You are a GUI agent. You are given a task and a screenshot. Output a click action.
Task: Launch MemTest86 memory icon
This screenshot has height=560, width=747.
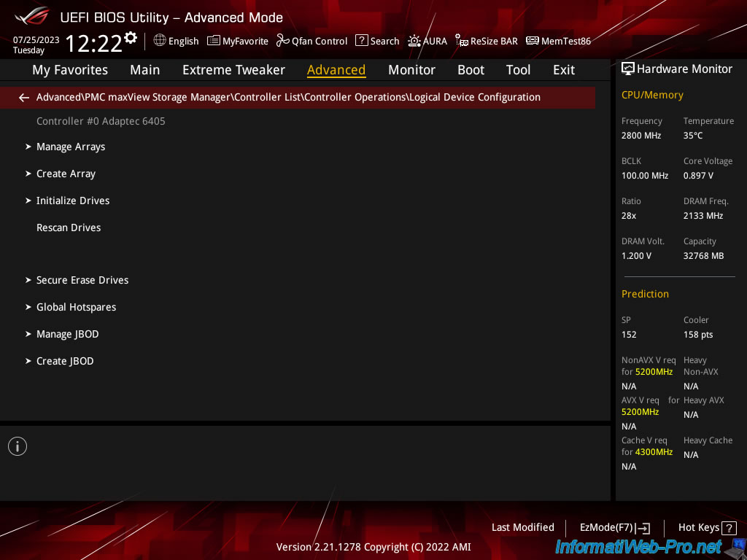coord(533,41)
